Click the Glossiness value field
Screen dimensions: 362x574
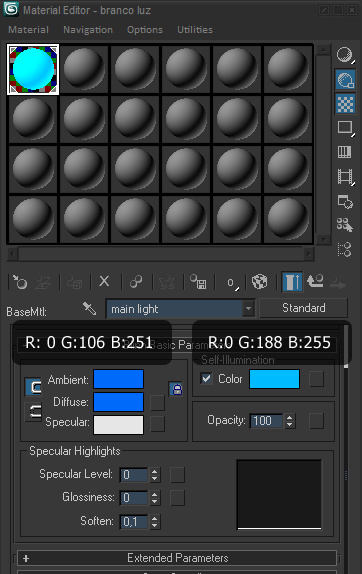point(134,498)
